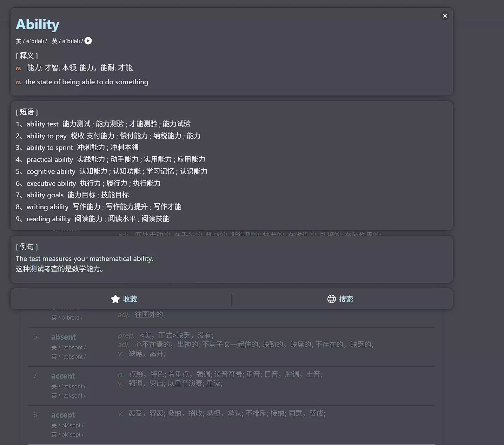Select the phrase 'ability test'
The image size is (504, 445).
coord(42,124)
